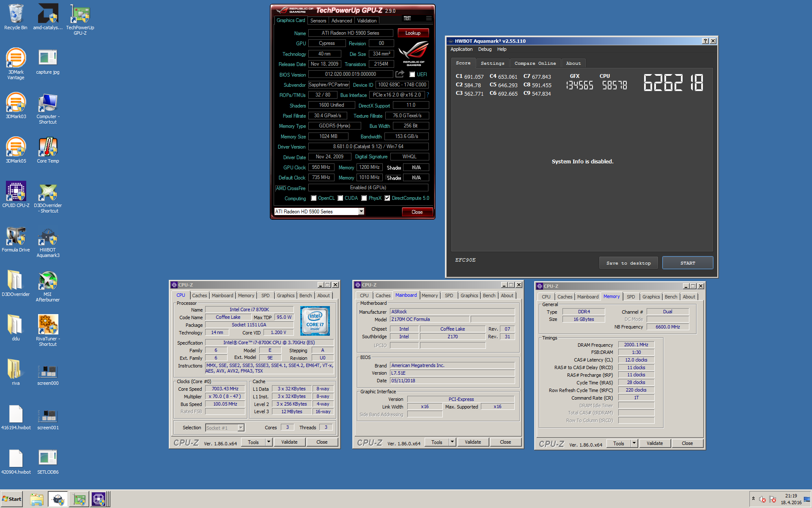Click the Lookup button in GPU-Z
The height and width of the screenshot is (508, 812).
(x=413, y=33)
